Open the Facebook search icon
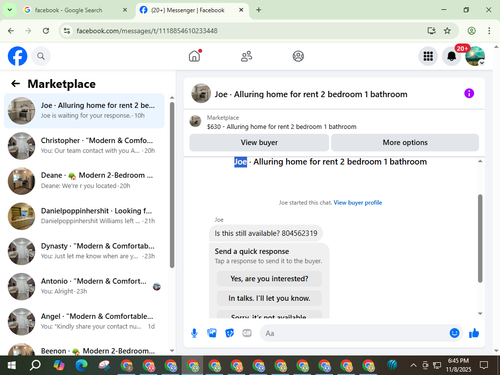500x375 pixels. 41,56
